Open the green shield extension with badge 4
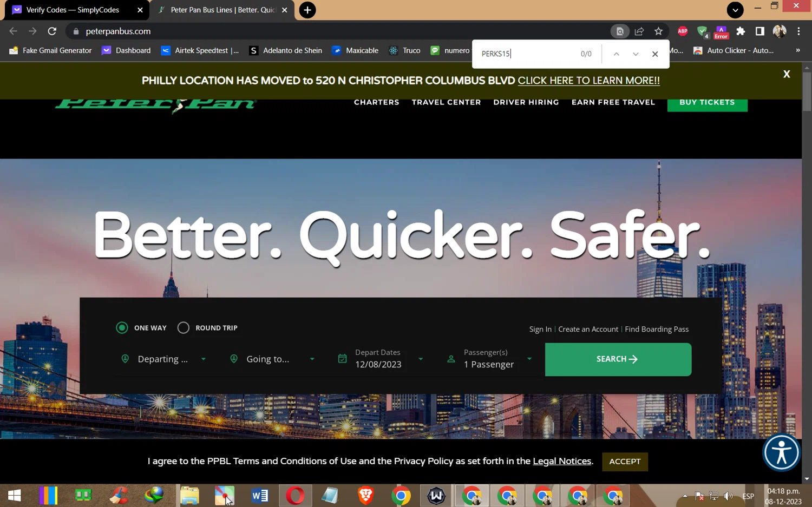 pos(703,32)
